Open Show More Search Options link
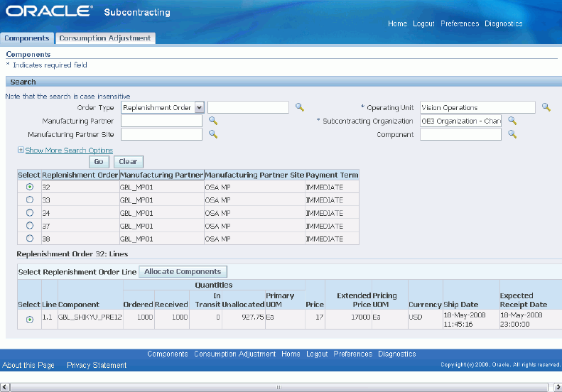The image size is (562, 392). point(69,150)
